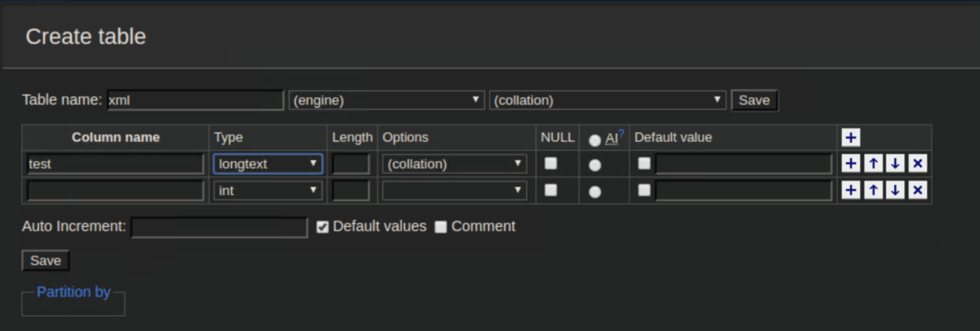Click the add column icon in header row
Viewport: 980px width, 331px height.
[850, 138]
